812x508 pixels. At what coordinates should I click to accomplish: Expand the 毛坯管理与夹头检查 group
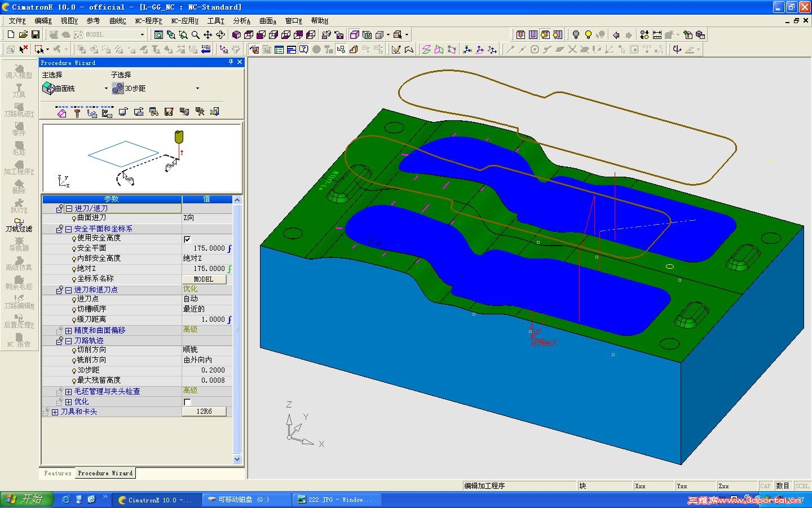(69, 392)
